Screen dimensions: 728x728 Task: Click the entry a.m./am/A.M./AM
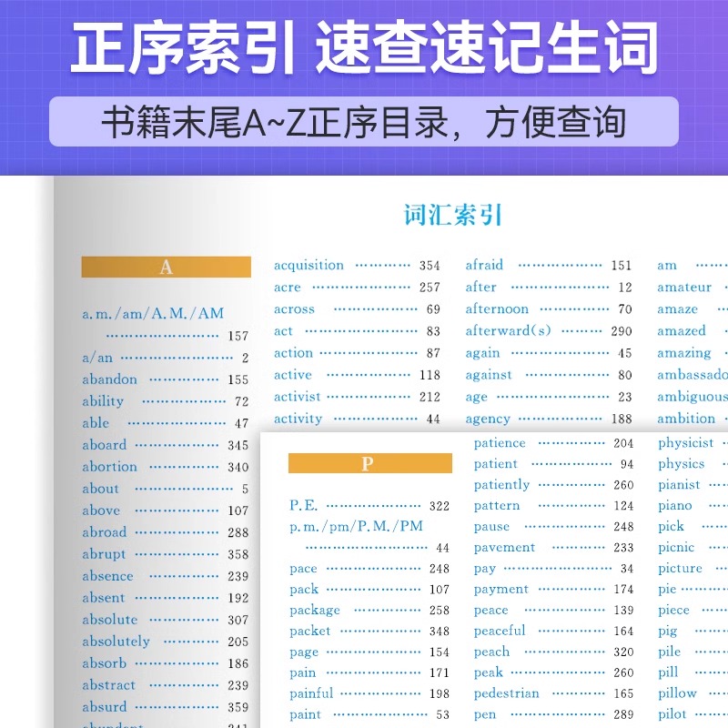(x=153, y=314)
